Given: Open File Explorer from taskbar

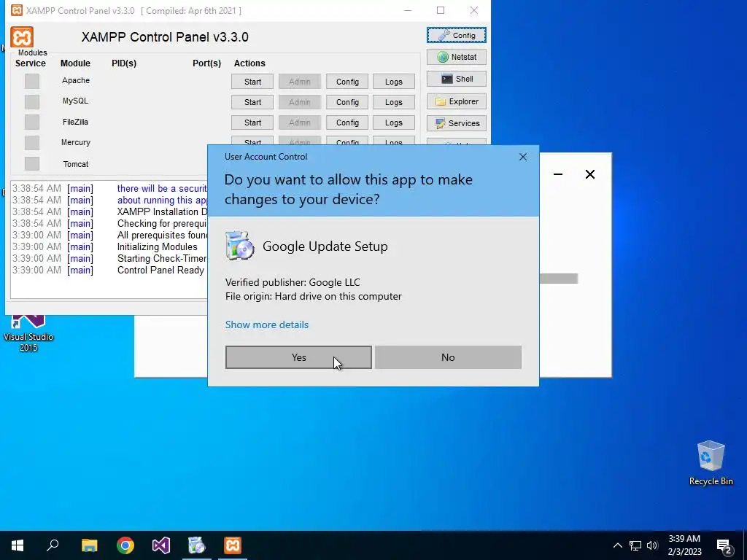Looking at the screenshot, I should point(89,545).
